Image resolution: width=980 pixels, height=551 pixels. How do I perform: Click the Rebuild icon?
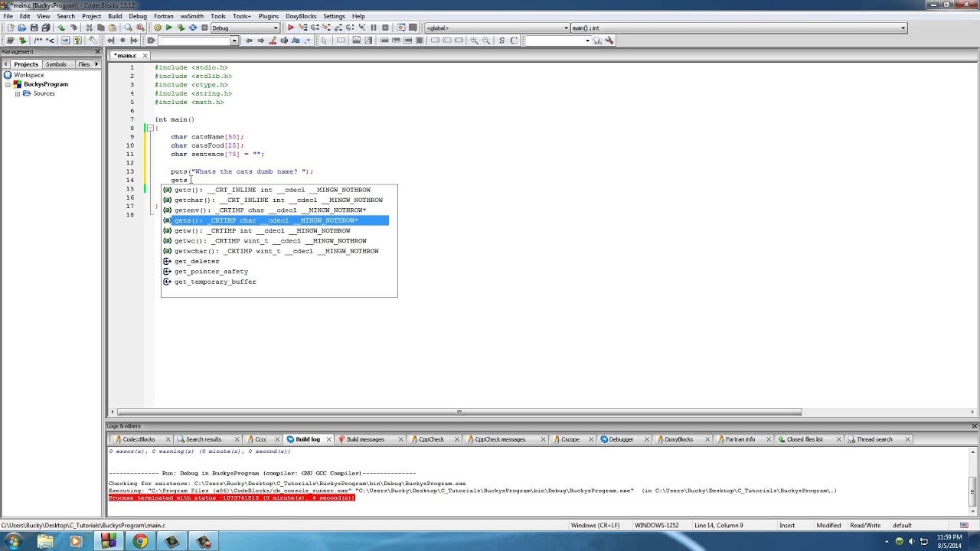tap(192, 28)
